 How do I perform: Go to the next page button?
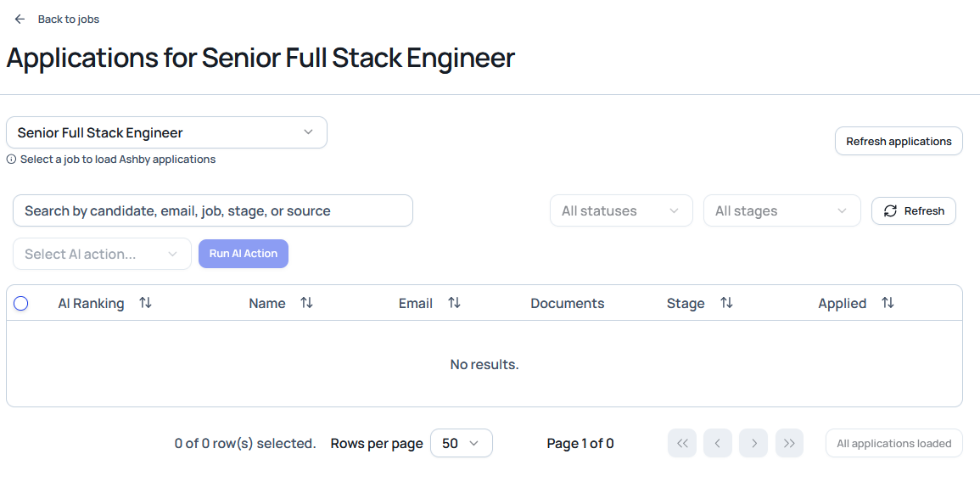point(753,443)
